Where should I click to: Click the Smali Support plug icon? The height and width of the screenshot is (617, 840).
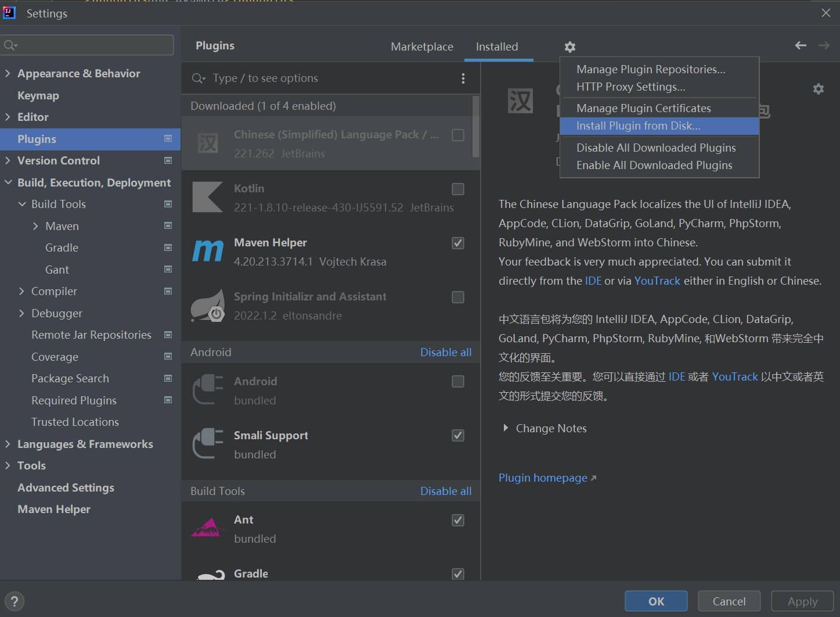pos(208,444)
